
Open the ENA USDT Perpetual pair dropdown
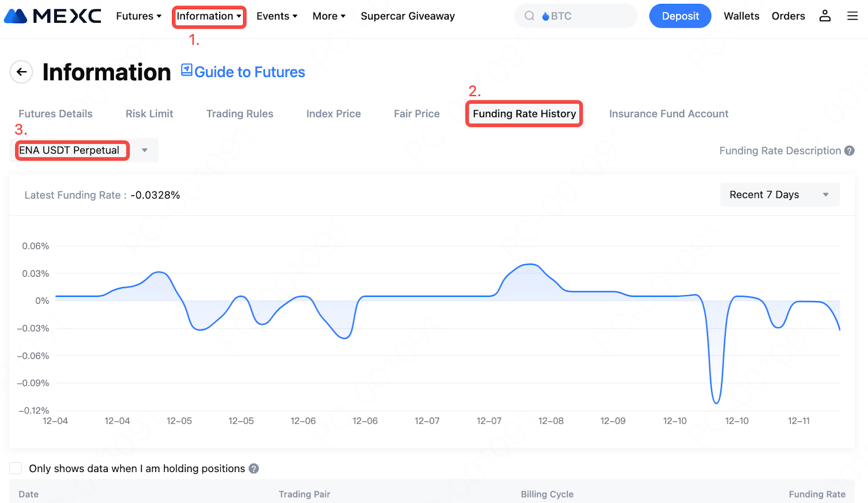(x=84, y=150)
